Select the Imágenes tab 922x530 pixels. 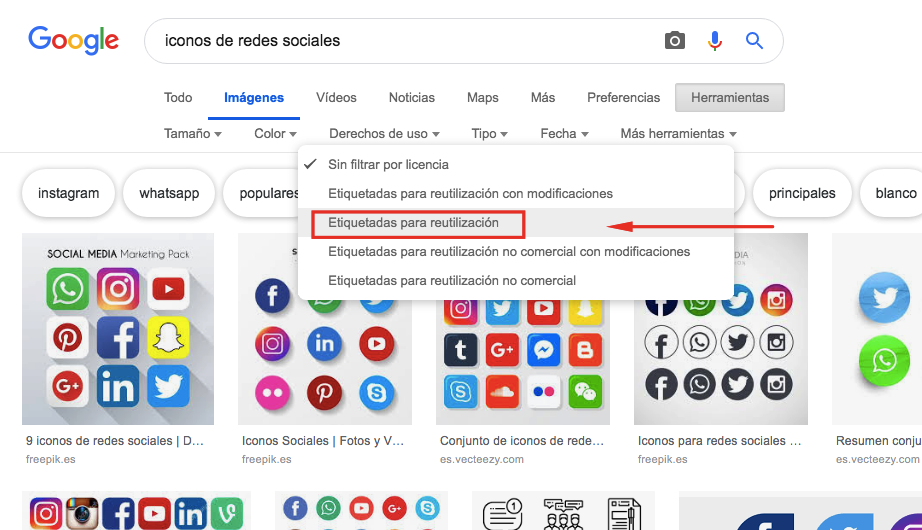tap(254, 98)
